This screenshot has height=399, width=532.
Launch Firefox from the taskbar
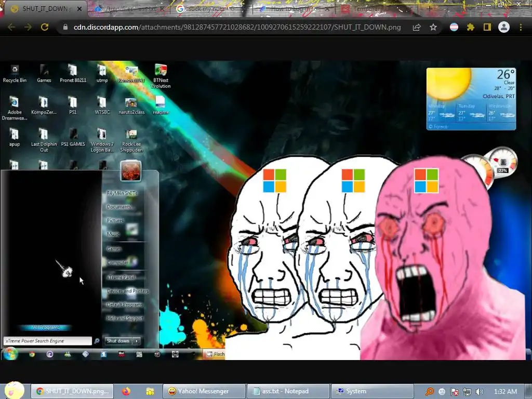[126, 391]
